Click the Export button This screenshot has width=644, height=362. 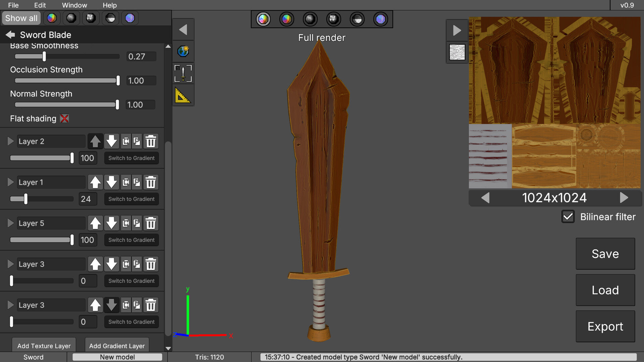coord(605,326)
